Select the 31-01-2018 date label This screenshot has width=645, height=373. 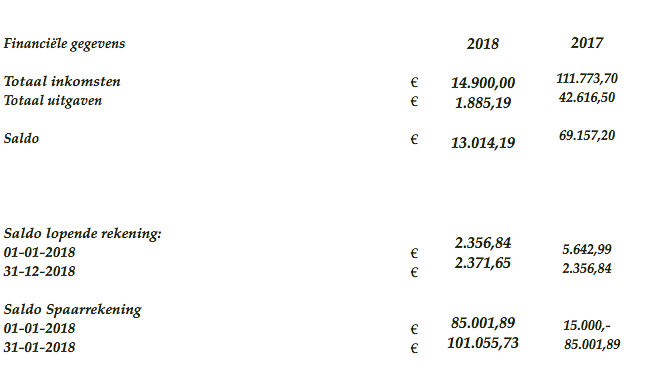(x=39, y=348)
